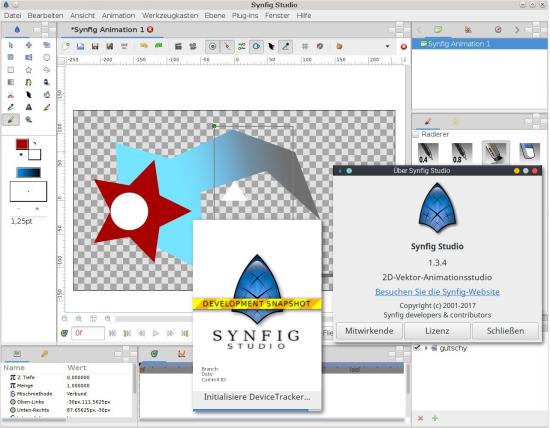550x428 pixels.
Task: Click the Undo toolbar icon
Action: pos(144,46)
